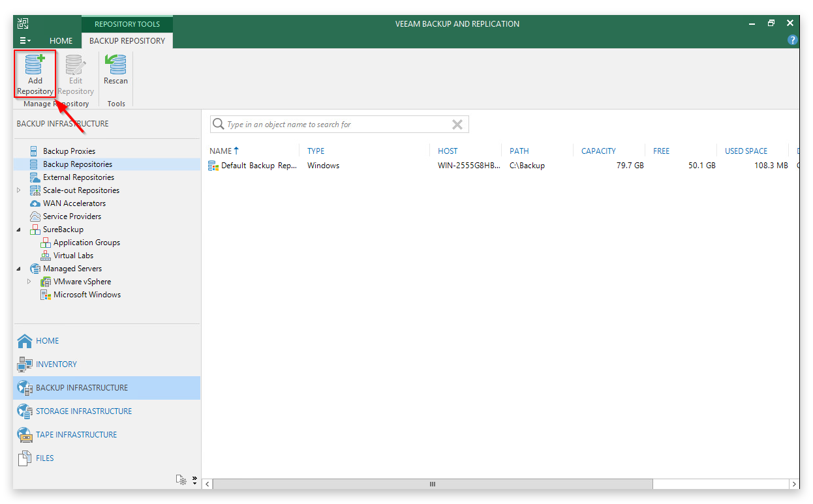Click the Virtual Labs icon

point(46,256)
